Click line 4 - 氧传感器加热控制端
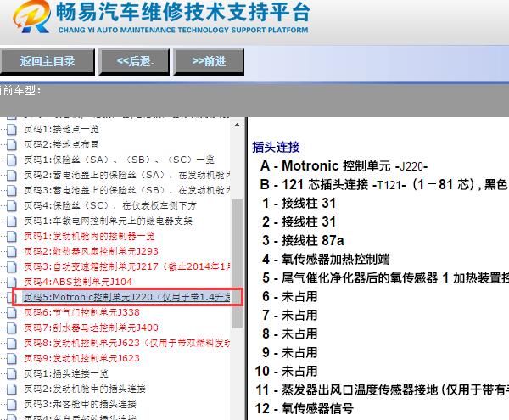509x420 pixels. click(326, 259)
